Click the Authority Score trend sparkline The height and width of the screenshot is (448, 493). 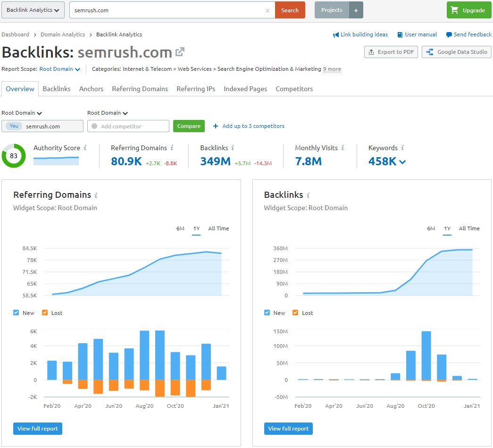point(56,161)
